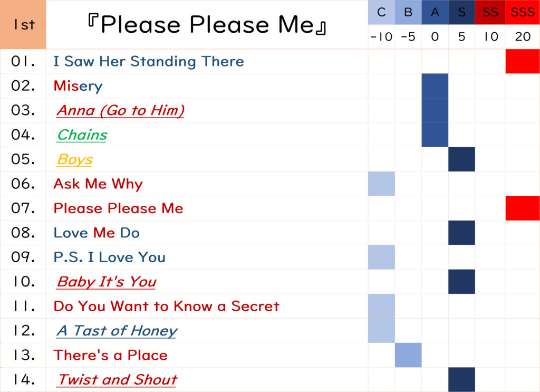
Task: Click the red SSS cell for track 01
Action: point(523,62)
